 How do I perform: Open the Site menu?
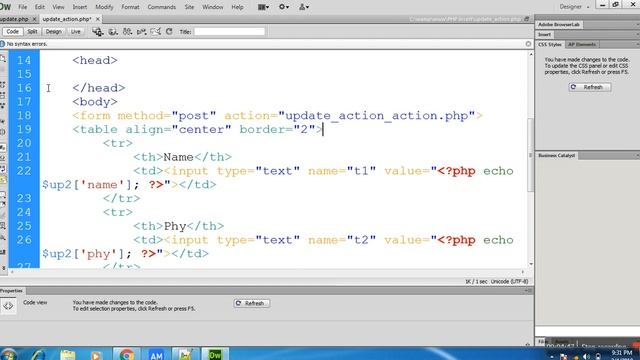(x=189, y=7)
